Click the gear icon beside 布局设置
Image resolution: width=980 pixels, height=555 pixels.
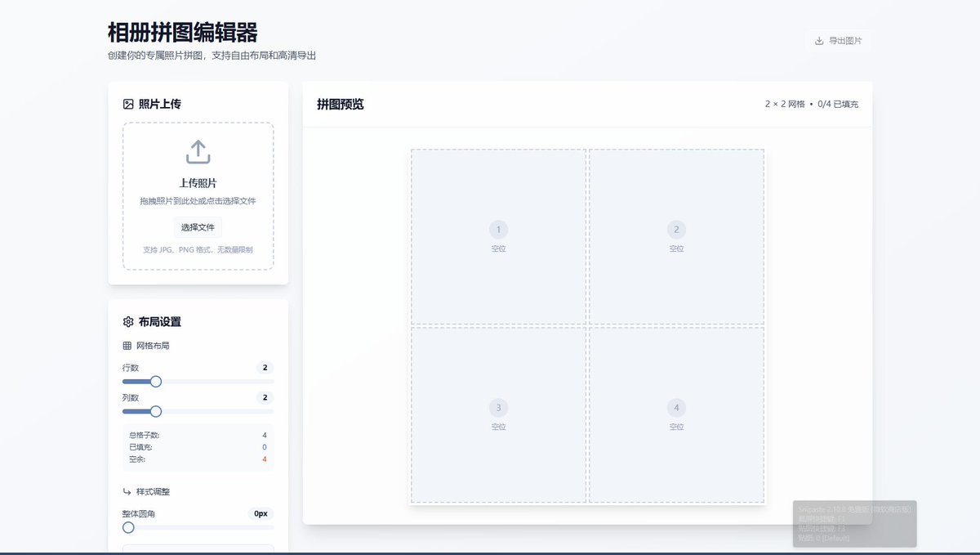click(128, 322)
